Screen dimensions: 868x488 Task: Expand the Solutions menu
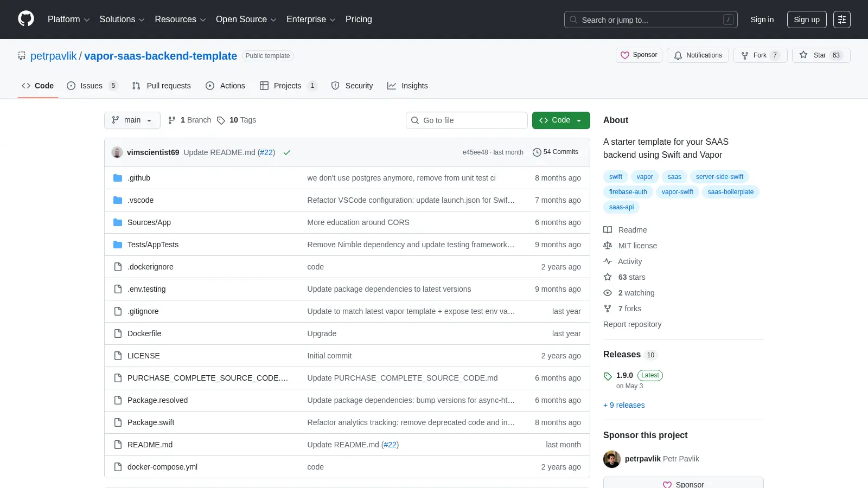click(122, 20)
